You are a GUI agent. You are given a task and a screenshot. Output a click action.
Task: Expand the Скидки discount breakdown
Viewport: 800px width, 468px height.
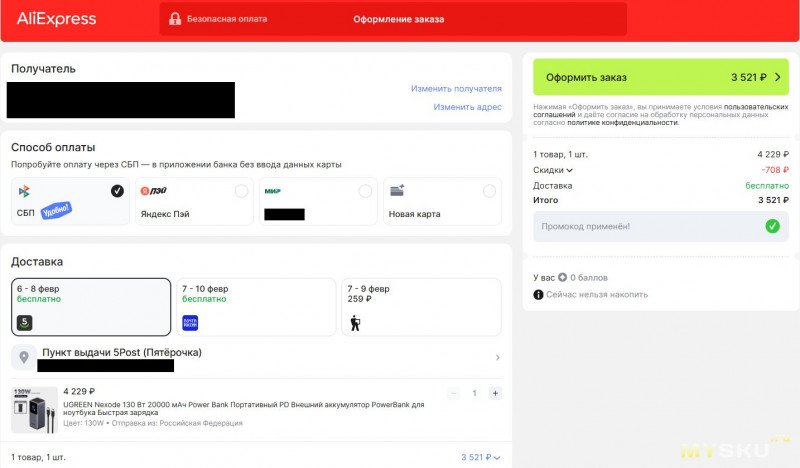[x=553, y=170]
